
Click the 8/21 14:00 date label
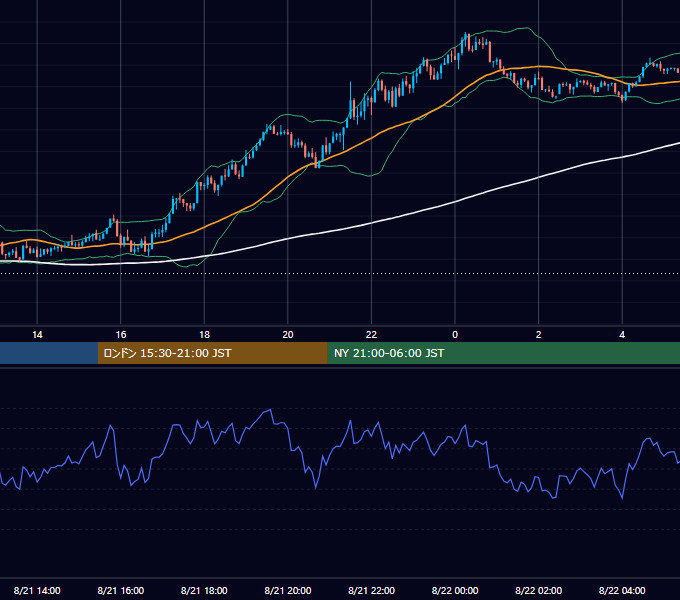[37, 590]
